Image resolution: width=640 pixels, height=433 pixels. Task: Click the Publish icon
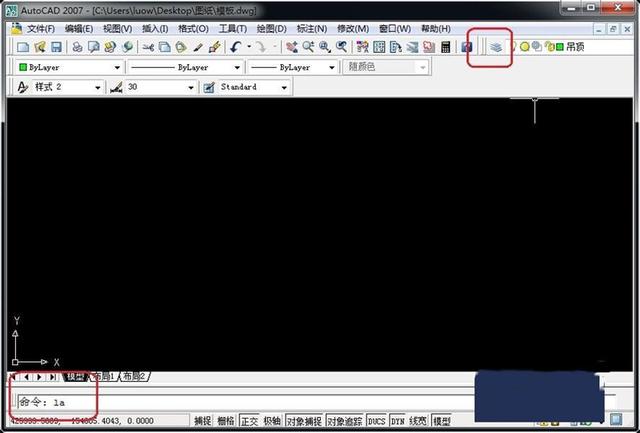(x=110, y=47)
